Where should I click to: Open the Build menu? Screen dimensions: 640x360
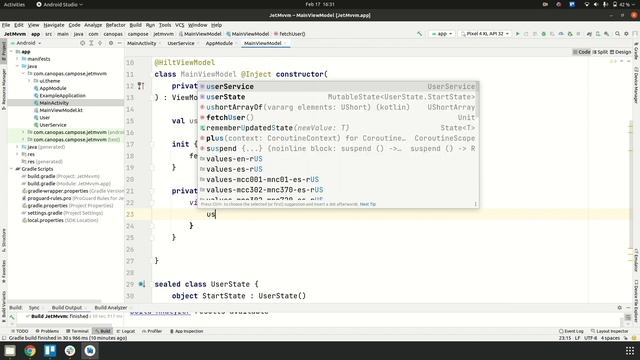(135, 25)
